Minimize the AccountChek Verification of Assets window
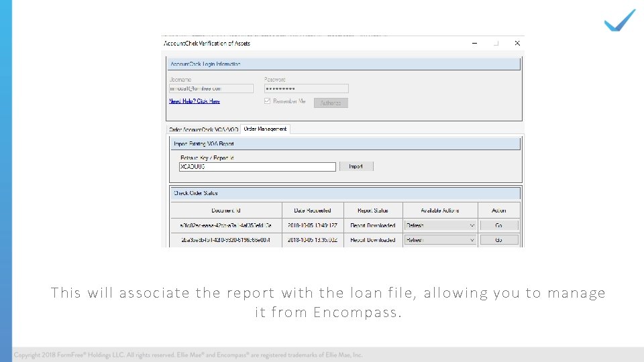Screen dimensions: 644x362 pyautogui.click(x=474, y=43)
